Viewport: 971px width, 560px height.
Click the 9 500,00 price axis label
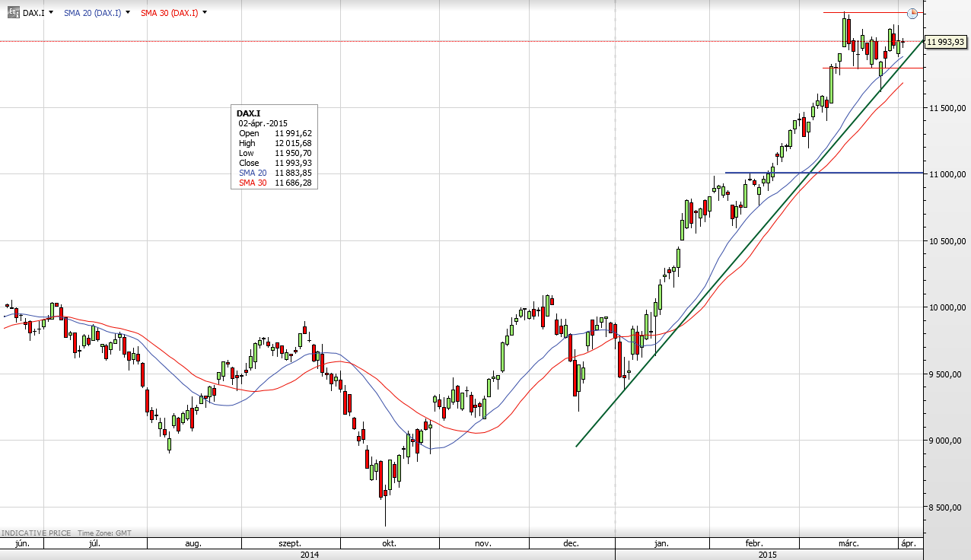[947, 375]
